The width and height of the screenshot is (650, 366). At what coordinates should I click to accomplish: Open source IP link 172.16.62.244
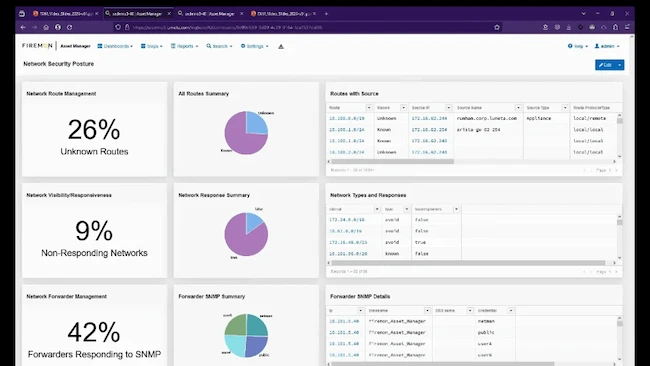pyautogui.click(x=429, y=119)
